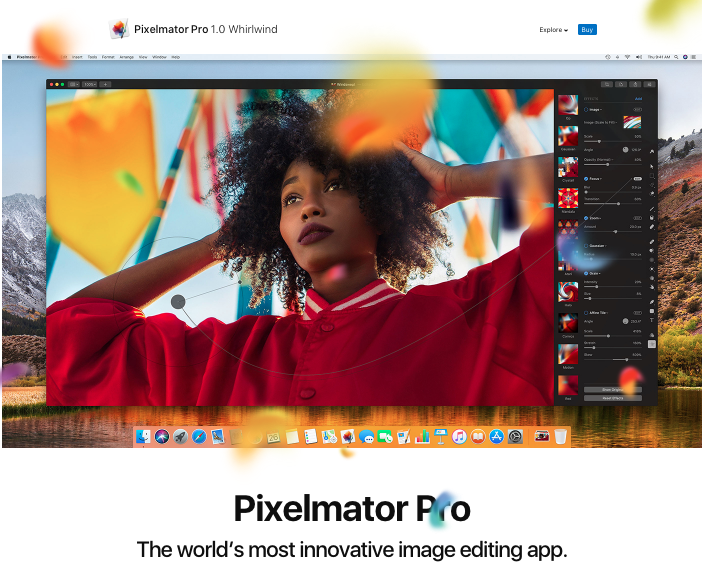702x576 pixels.
Task: Click the focus handle circle on the canvas
Action: 178,302
